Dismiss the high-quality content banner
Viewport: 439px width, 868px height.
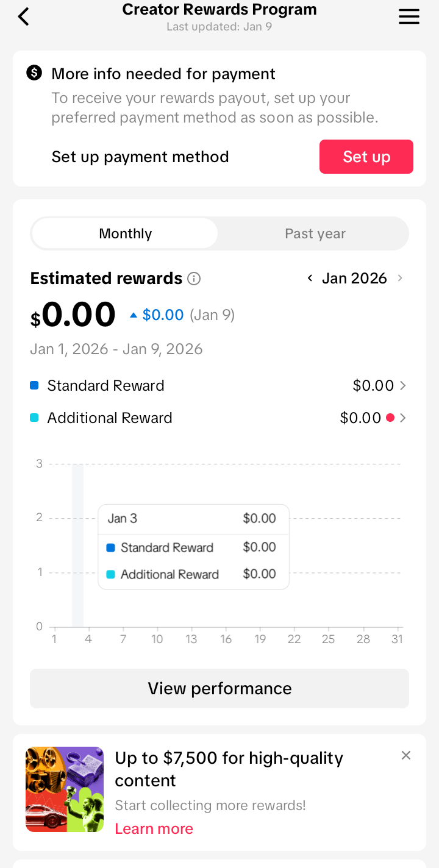pos(406,755)
